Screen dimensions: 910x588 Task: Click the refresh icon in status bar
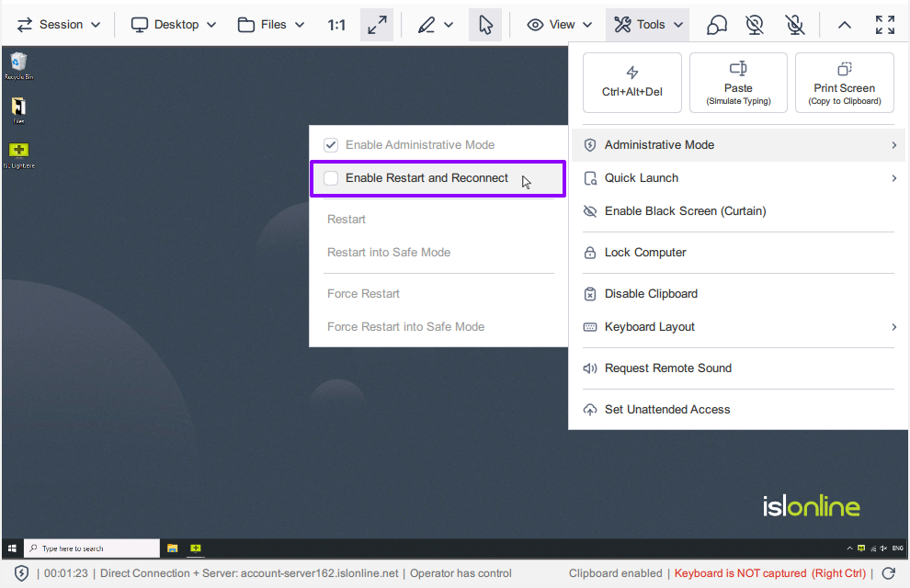(889, 573)
